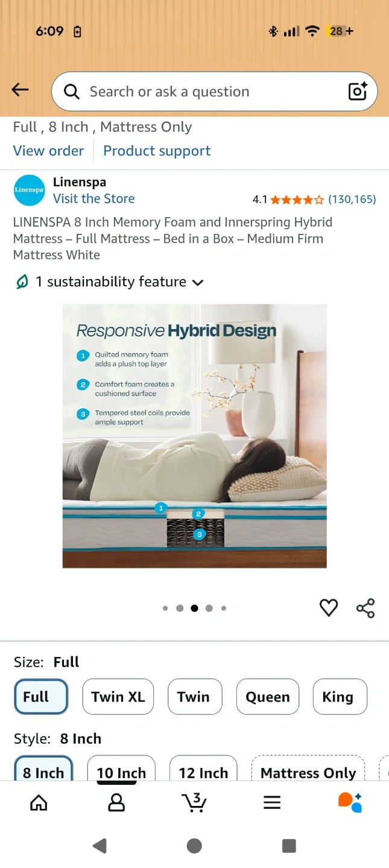Go to Home tab icon
Image resolution: width=389 pixels, height=868 pixels.
coord(39,802)
